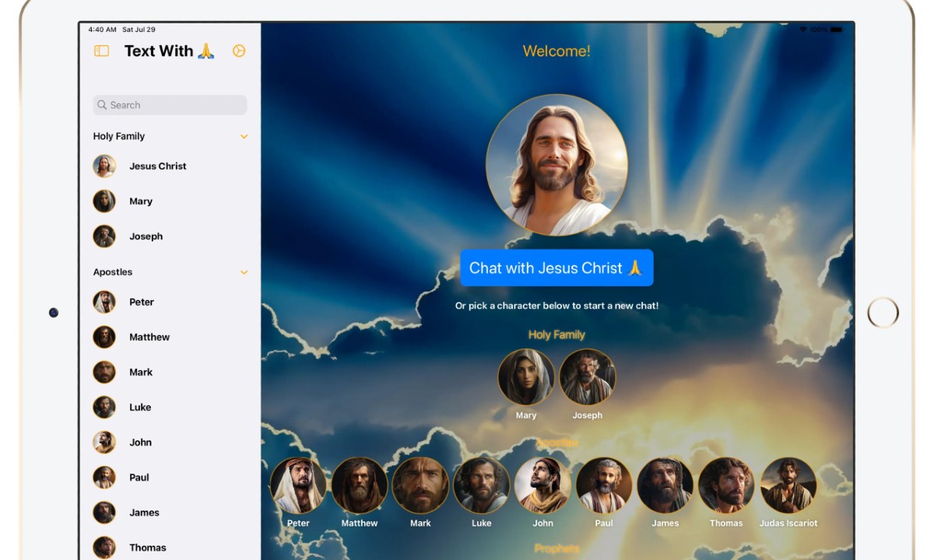The height and width of the screenshot is (560, 934).
Task: Click the battery indicator in the status bar
Action: (837, 27)
